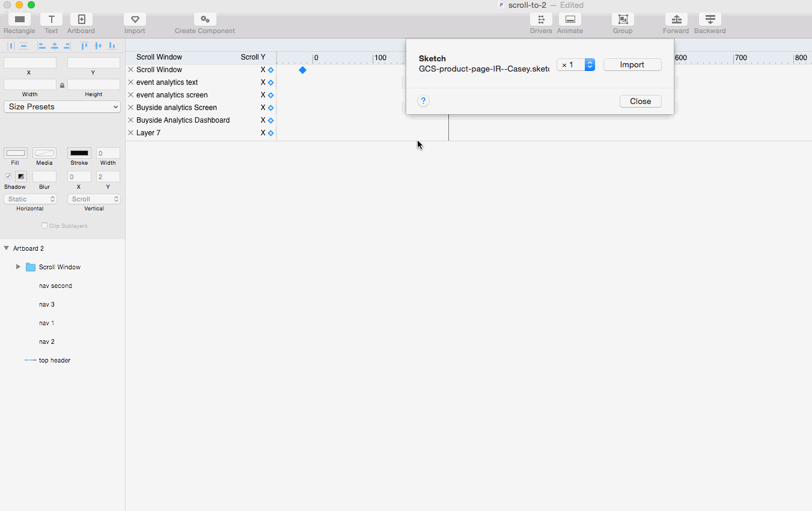
Task: Select the blue keyframe on the timeline
Action: tap(302, 70)
